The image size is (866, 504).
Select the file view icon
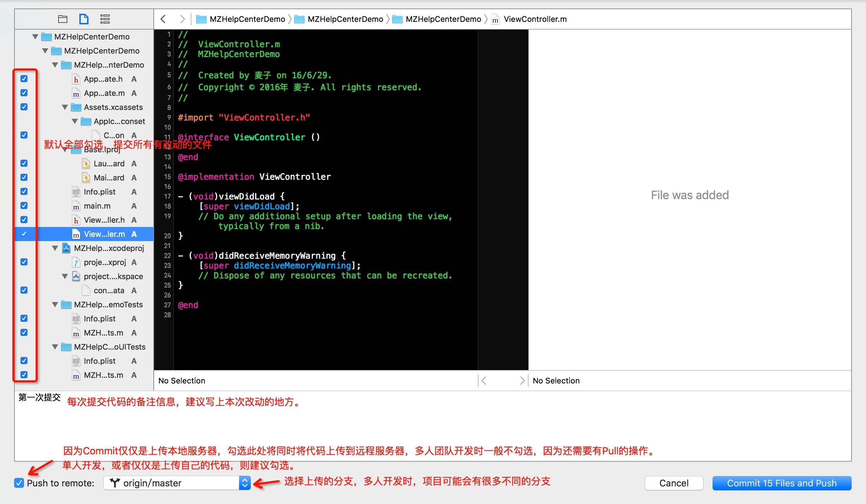(84, 19)
